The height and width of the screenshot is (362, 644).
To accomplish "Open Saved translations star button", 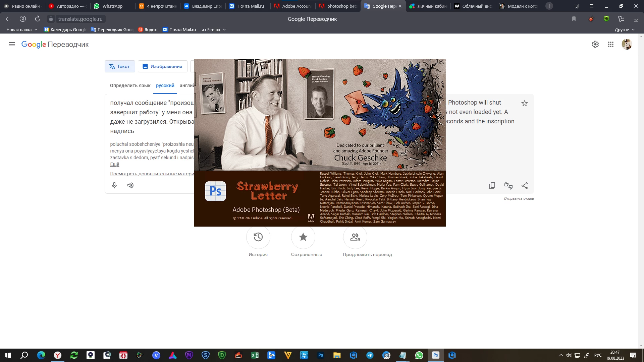I will pos(303,237).
